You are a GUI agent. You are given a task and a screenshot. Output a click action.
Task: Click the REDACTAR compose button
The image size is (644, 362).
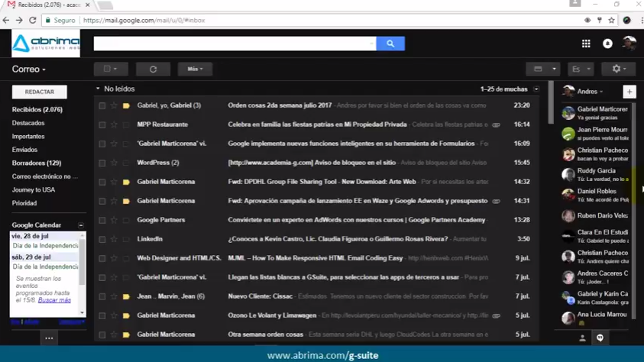click(39, 92)
